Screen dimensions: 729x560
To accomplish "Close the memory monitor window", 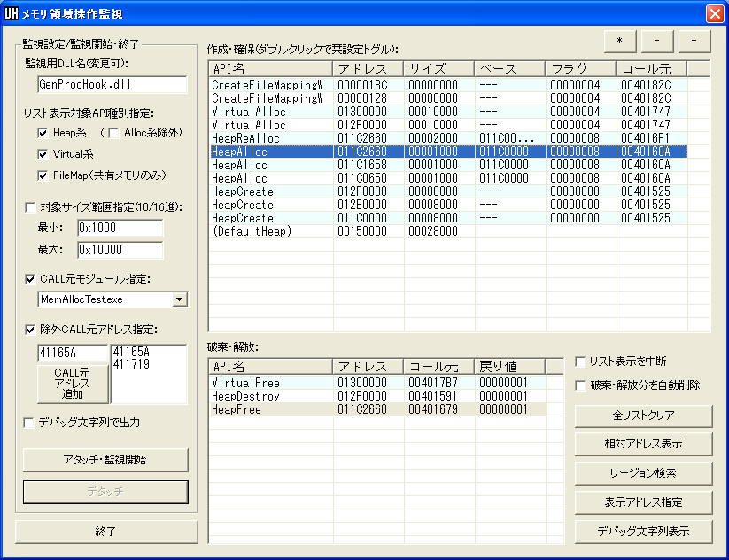I will click(x=715, y=13).
